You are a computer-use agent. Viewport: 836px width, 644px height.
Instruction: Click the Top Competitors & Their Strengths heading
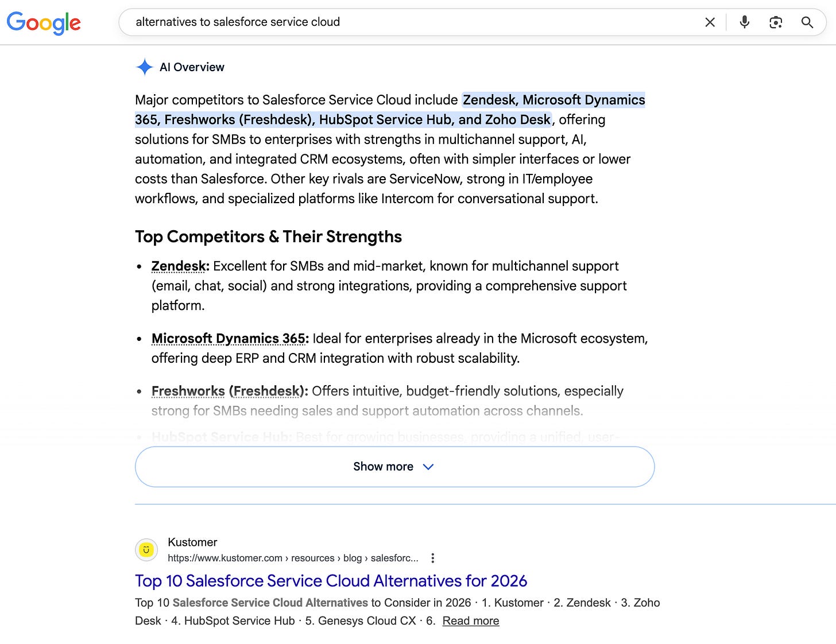click(268, 236)
